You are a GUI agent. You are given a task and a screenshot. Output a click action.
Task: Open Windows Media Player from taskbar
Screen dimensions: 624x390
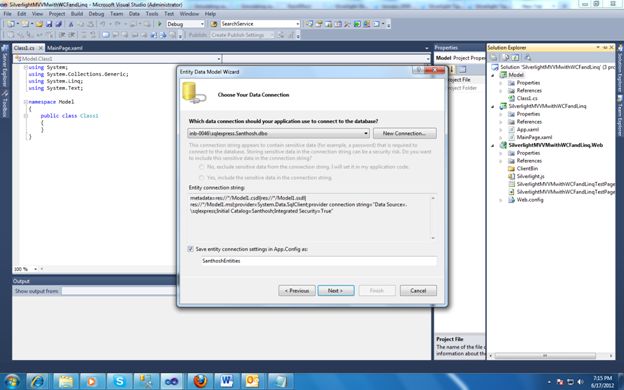coord(92,381)
